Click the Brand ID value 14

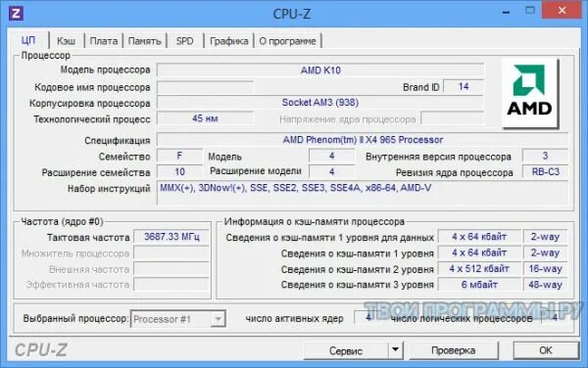(x=464, y=86)
